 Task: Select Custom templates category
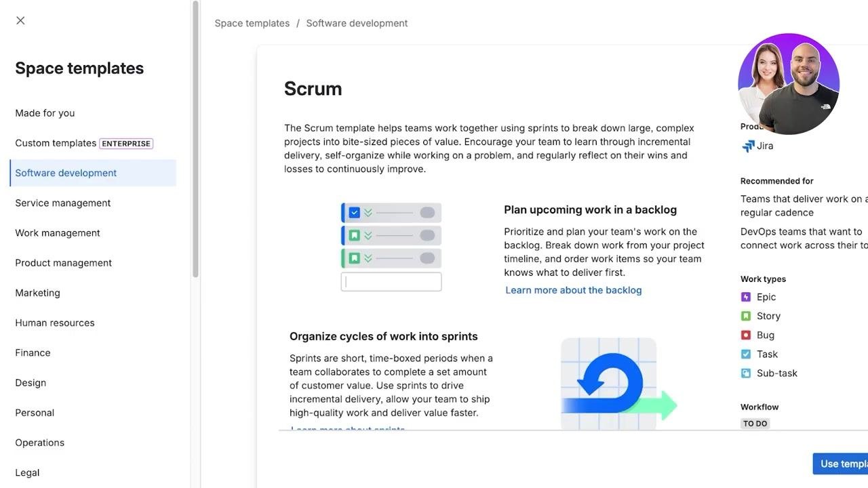(56, 143)
